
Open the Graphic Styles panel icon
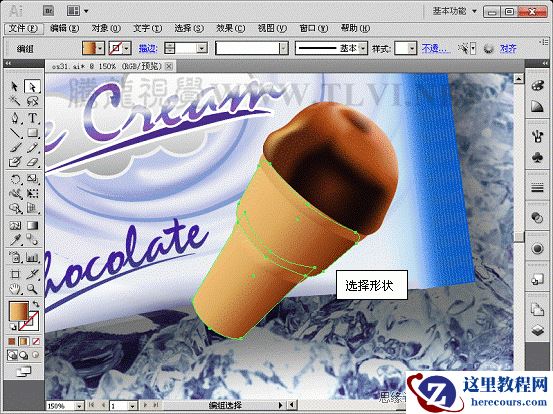tap(537, 279)
